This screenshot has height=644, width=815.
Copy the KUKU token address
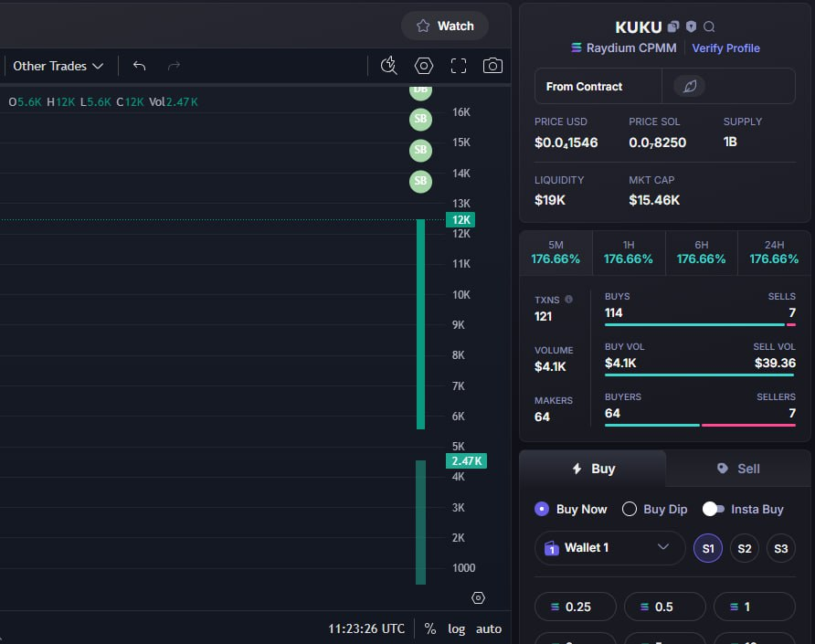[673, 26]
